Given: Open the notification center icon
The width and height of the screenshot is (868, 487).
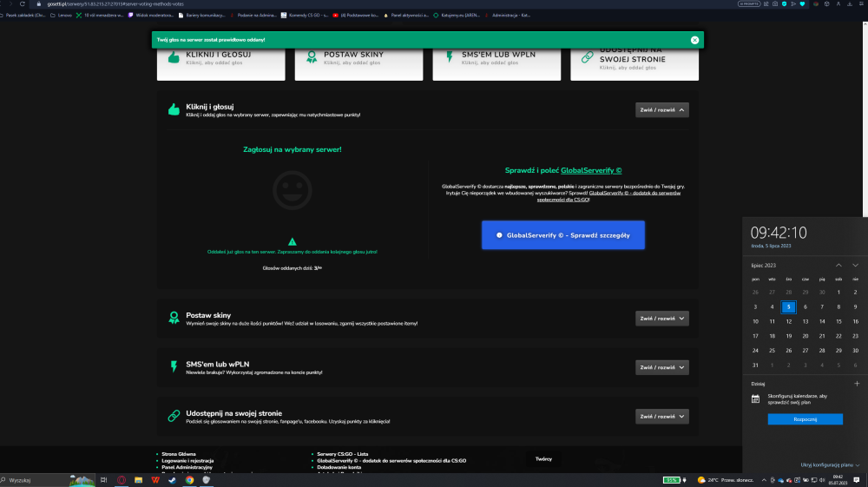Looking at the screenshot, I should coord(857,480).
